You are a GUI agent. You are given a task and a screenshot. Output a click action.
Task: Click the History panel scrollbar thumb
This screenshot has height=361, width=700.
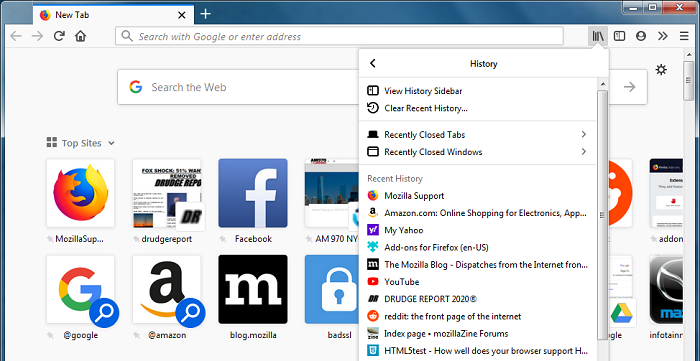coord(602,215)
